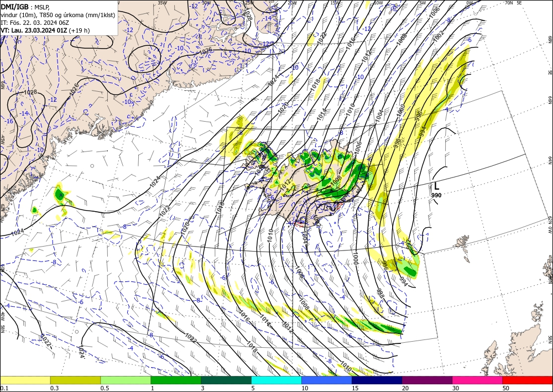Click the light green 0.5–1 legend swatch
Image resolution: width=553 pixels, height=392 pixels.
click(x=126, y=380)
